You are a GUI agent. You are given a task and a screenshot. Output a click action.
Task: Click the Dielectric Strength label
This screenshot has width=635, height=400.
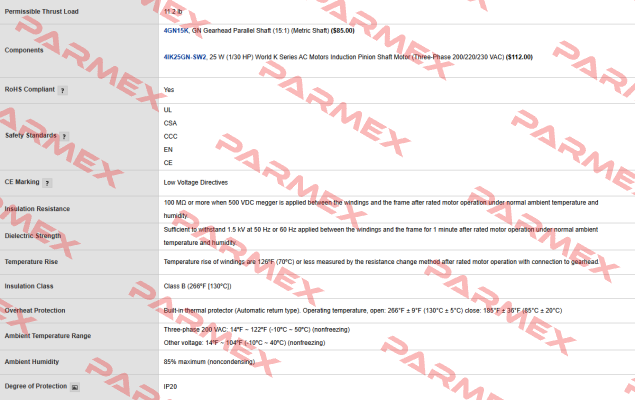(x=33, y=236)
